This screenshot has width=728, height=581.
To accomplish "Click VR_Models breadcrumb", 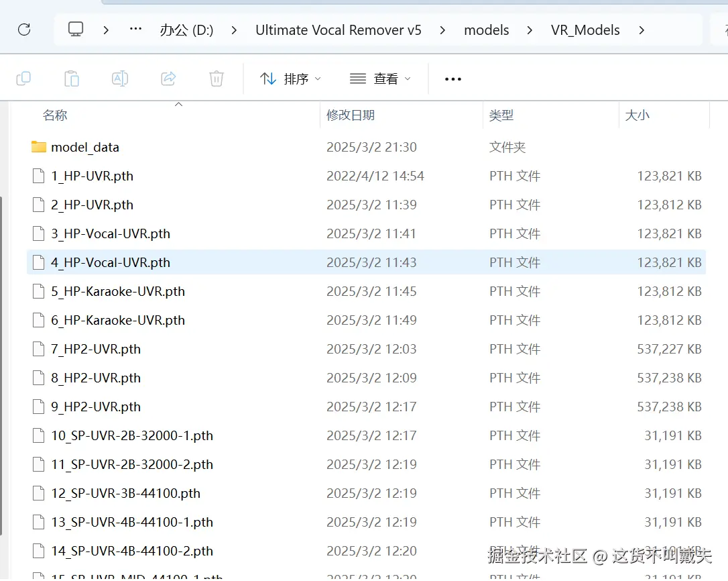I will [585, 30].
